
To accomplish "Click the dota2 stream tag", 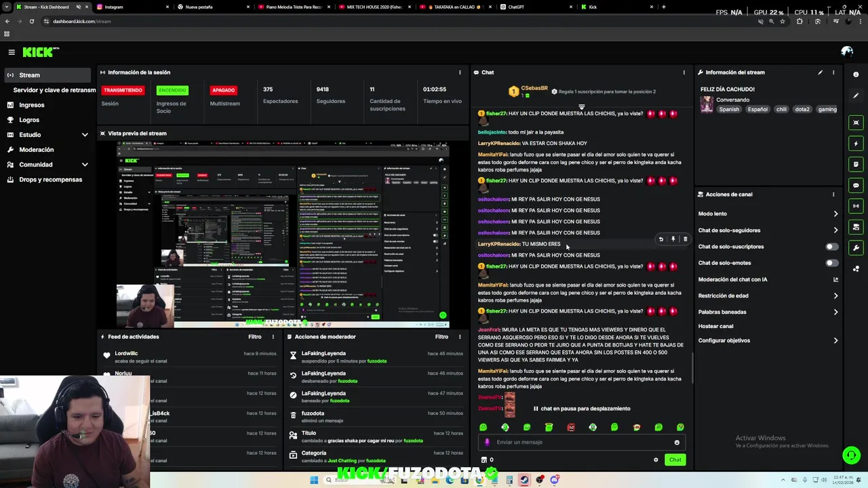I will [x=802, y=109].
